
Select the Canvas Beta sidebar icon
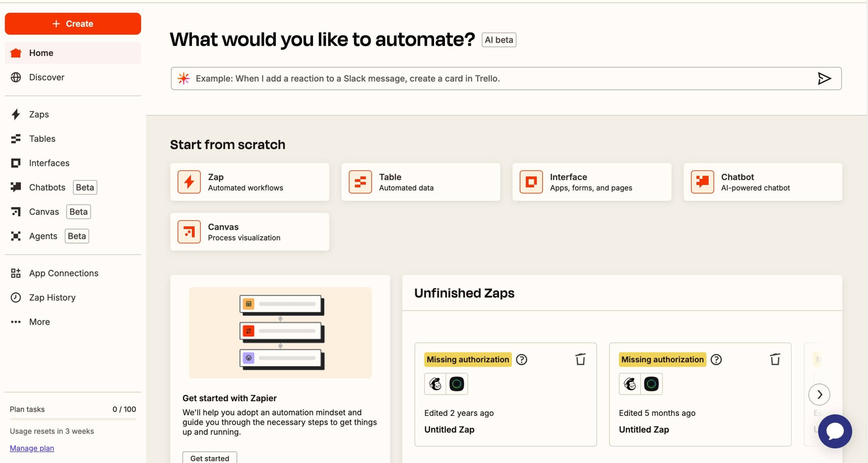point(16,211)
